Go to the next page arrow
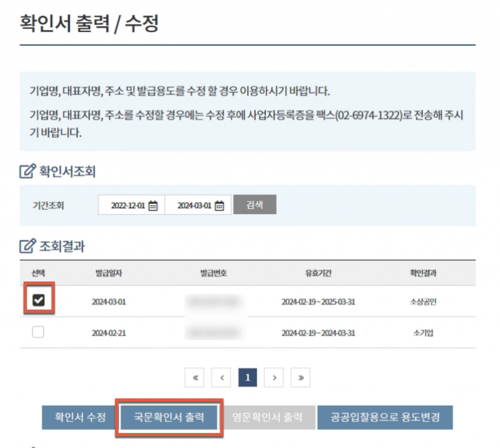 click(274, 377)
